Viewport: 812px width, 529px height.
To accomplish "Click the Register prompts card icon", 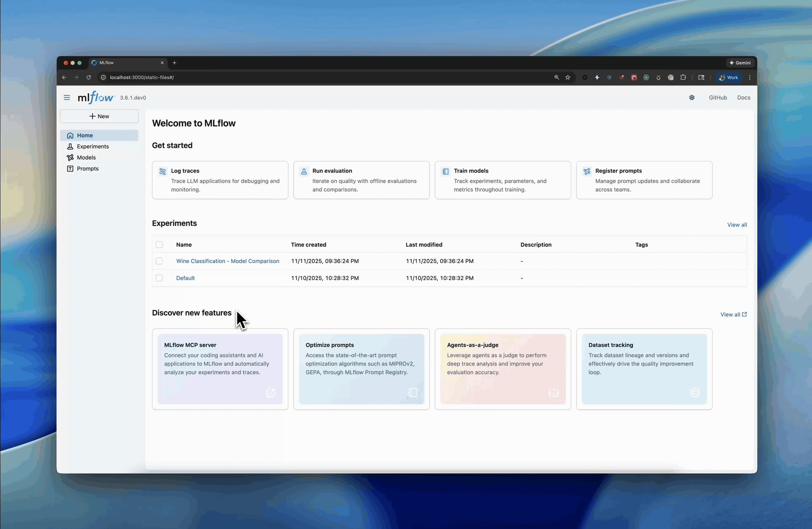I will pyautogui.click(x=587, y=171).
